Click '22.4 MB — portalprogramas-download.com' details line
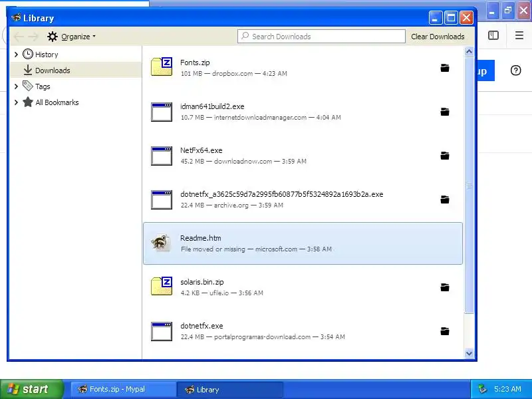 pyautogui.click(x=263, y=336)
